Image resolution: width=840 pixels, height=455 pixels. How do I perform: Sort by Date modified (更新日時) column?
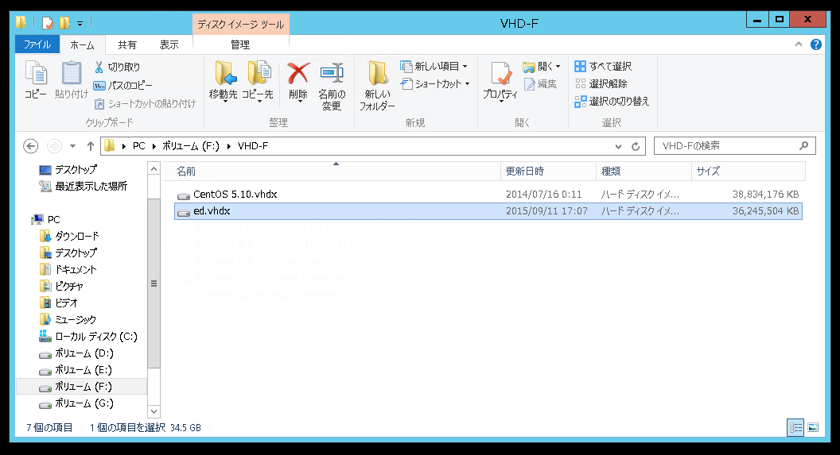coord(548,171)
